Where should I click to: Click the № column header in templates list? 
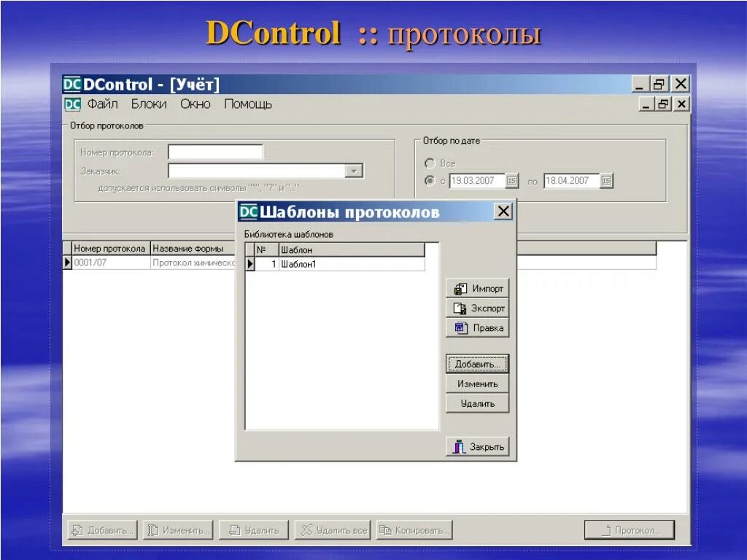point(266,249)
